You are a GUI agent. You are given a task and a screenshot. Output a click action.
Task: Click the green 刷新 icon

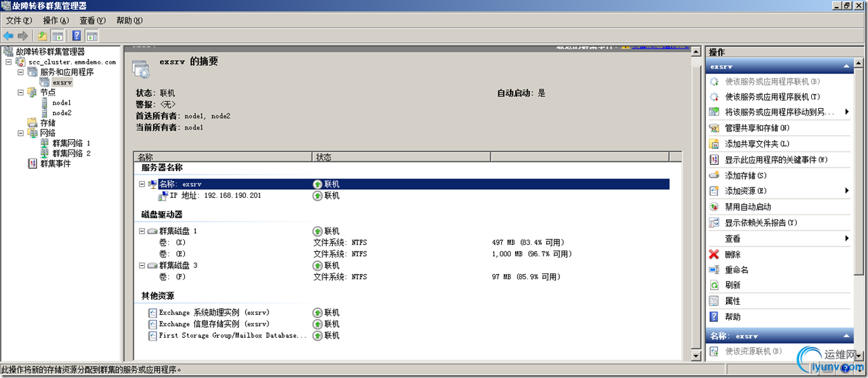pyautogui.click(x=714, y=285)
